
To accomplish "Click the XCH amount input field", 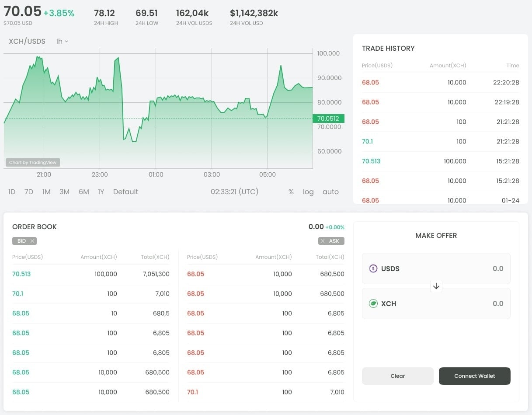I will (436, 303).
